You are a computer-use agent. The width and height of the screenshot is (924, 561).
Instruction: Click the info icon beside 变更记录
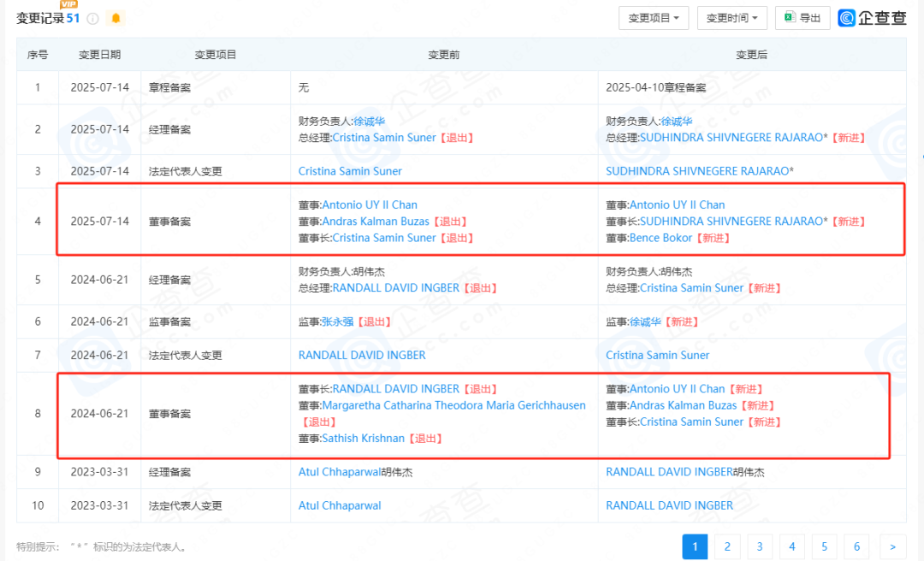tap(92, 19)
